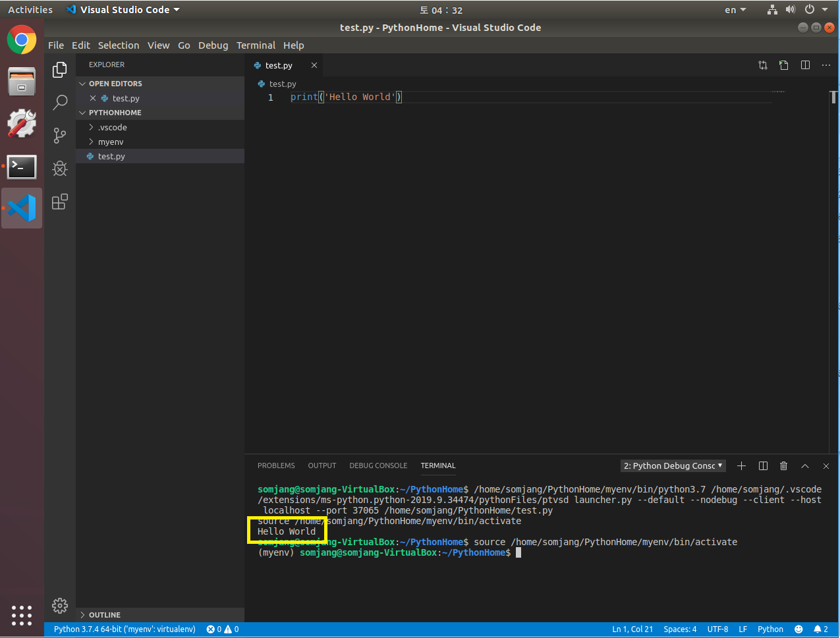840x638 pixels.
Task: Collapse the PYTHONHOME folder section
Action: [160, 113]
